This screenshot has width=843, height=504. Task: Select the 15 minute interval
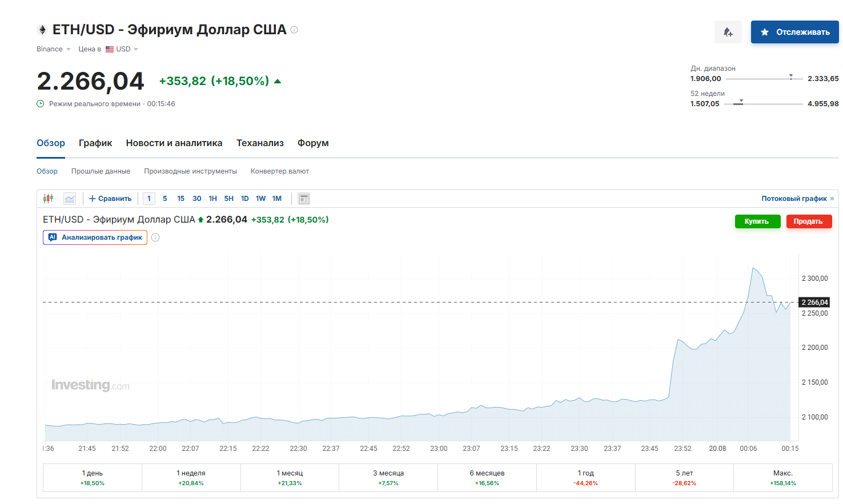click(181, 199)
